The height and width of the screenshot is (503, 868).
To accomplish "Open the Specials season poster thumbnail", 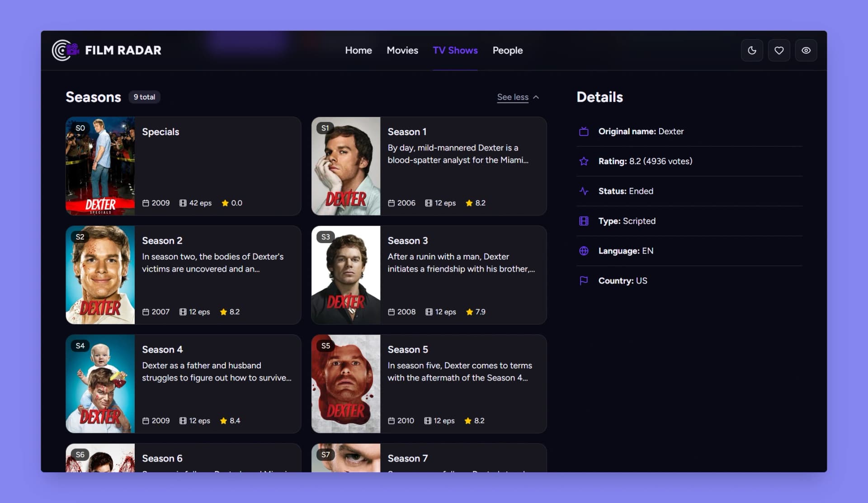I will (x=100, y=166).
